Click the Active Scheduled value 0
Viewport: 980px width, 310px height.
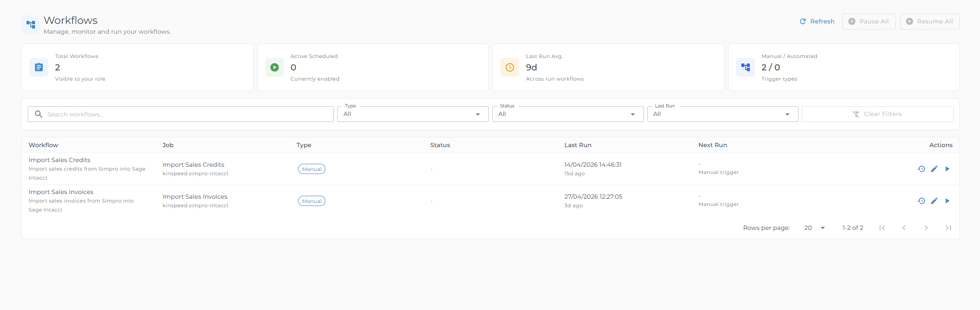pyautogui.click(x=293, y=67)
